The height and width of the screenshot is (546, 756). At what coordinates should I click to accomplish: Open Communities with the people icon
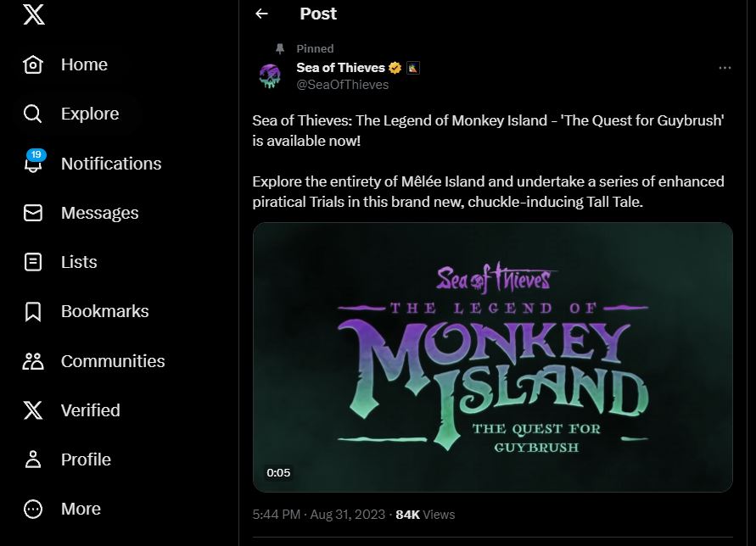pyautogui.click(x=32, y=361)
